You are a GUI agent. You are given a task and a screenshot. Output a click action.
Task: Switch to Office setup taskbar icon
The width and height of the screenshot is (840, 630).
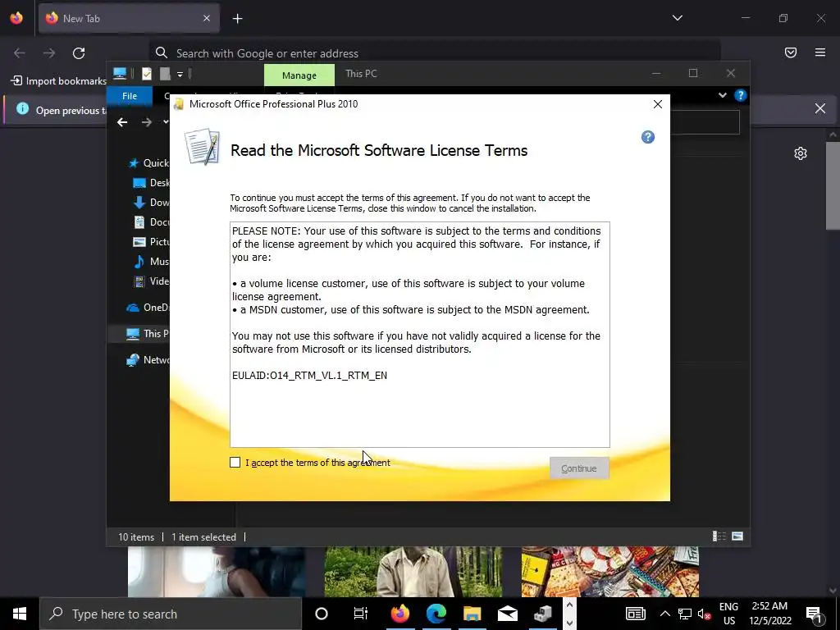[x=543, y=614]
